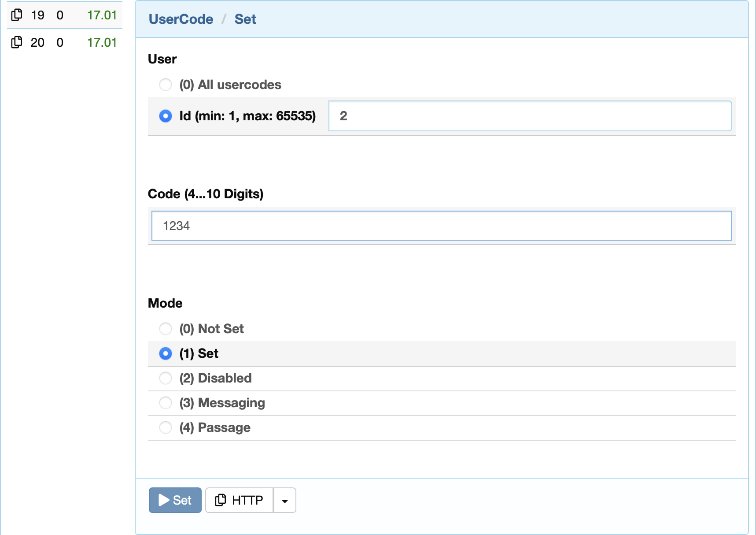Click the play icon on Set button

point(164,500)
